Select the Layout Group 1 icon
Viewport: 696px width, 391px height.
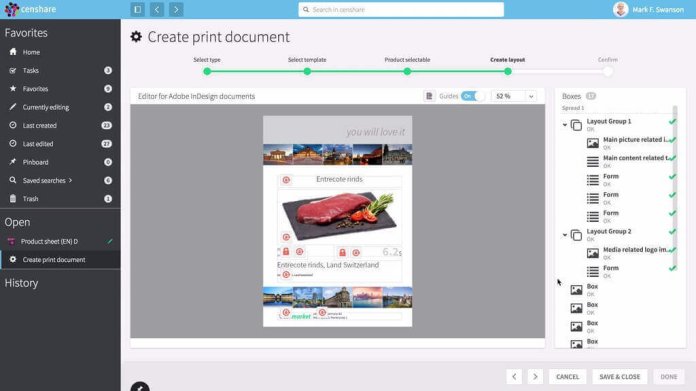[576, 125]
